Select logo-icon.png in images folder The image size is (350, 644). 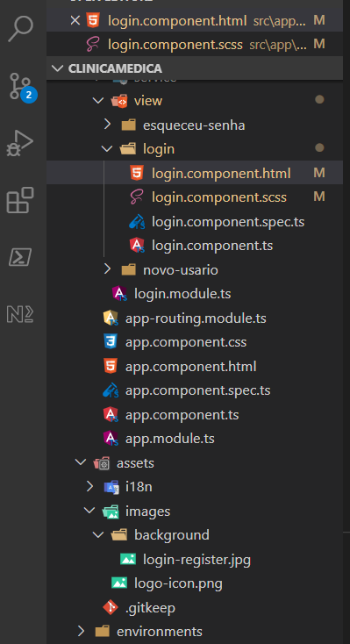(x=178, y=583)
